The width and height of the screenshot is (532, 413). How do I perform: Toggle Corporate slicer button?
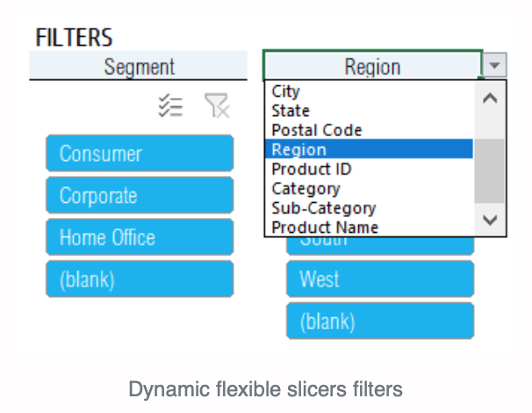pos(140,195)
